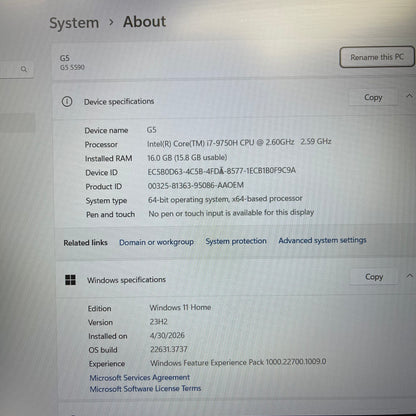Image resolution: width=416 pixels, height=416 pixels.
Task: Select the Edition value Windows 11 Home
Action: (180, 307)
